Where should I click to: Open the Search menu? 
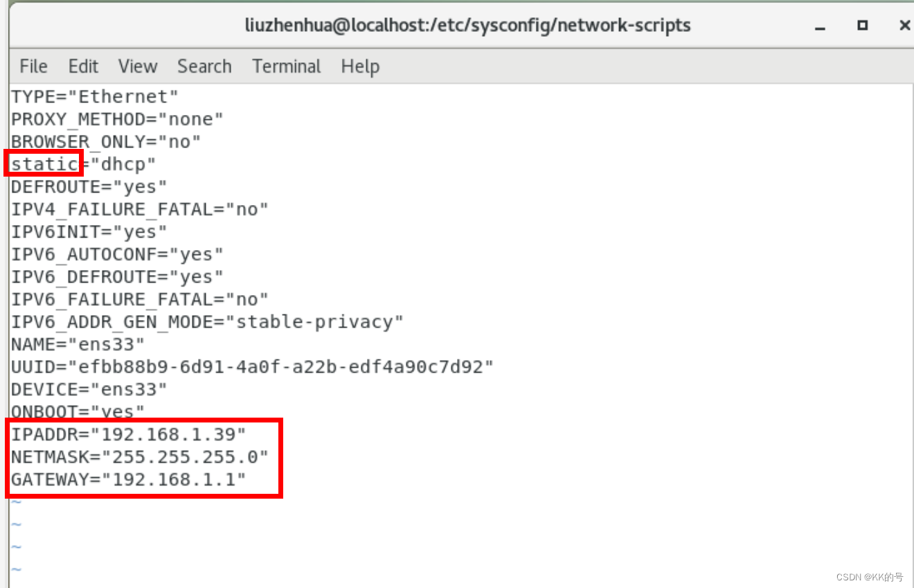(204, 66)
